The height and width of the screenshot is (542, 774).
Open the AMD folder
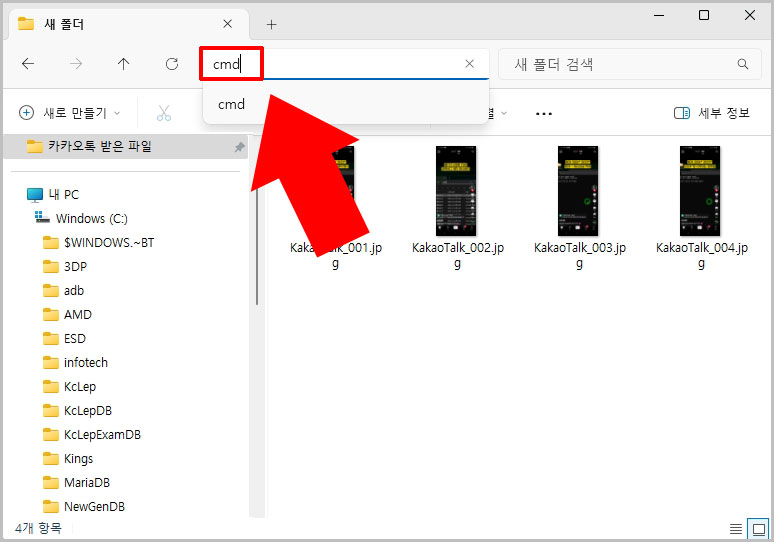pyautogui.click(x=67, y=314)
